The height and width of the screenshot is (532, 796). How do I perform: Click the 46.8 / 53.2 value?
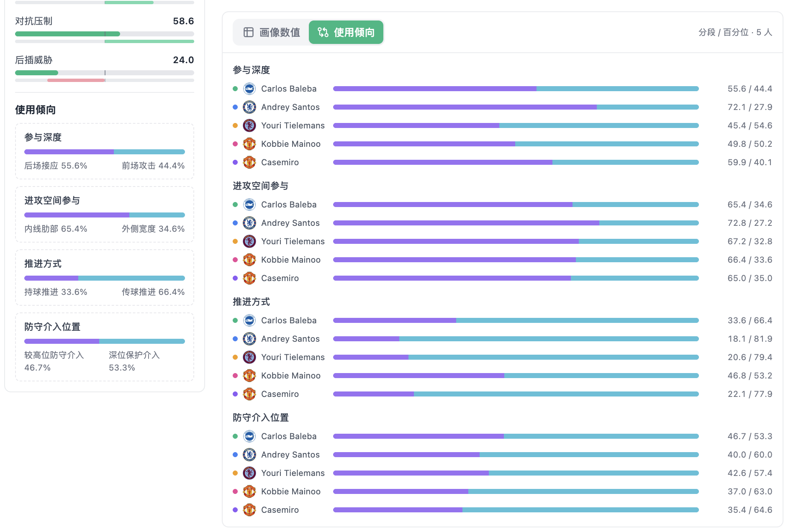tap(750, 376)
